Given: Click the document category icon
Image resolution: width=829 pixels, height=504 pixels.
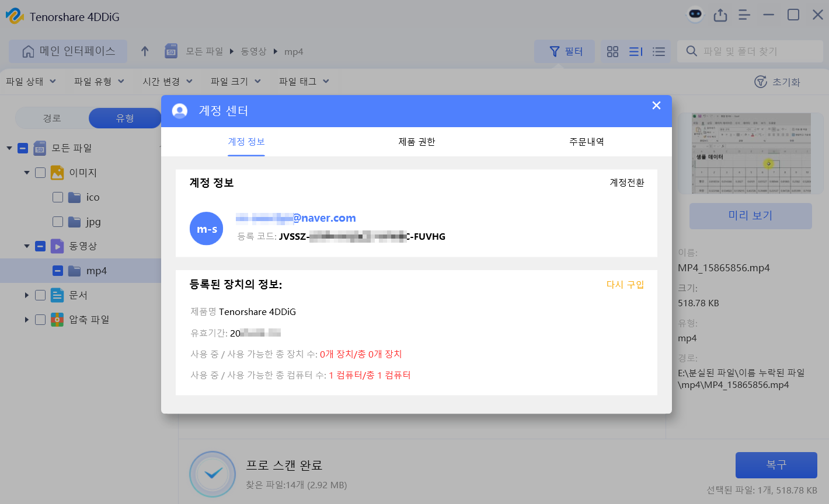Looking at the screenshot, I should tap(57, 295).
